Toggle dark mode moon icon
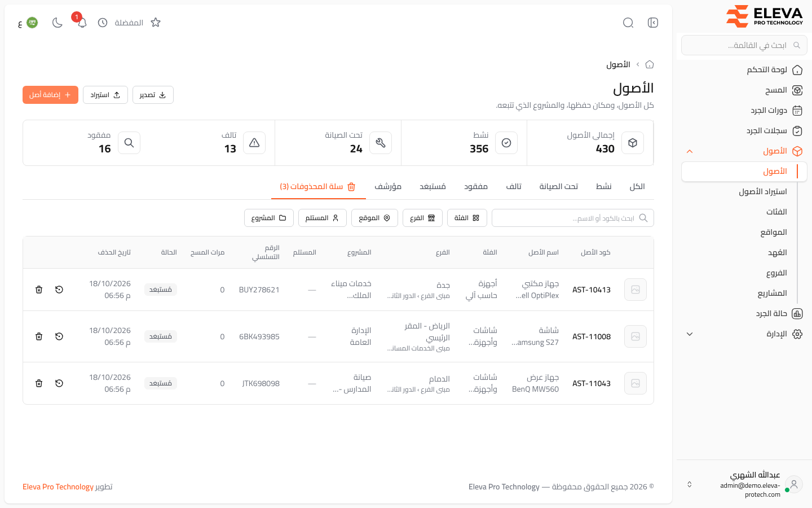The image size is (812, 508). click(x=57, y=23)
